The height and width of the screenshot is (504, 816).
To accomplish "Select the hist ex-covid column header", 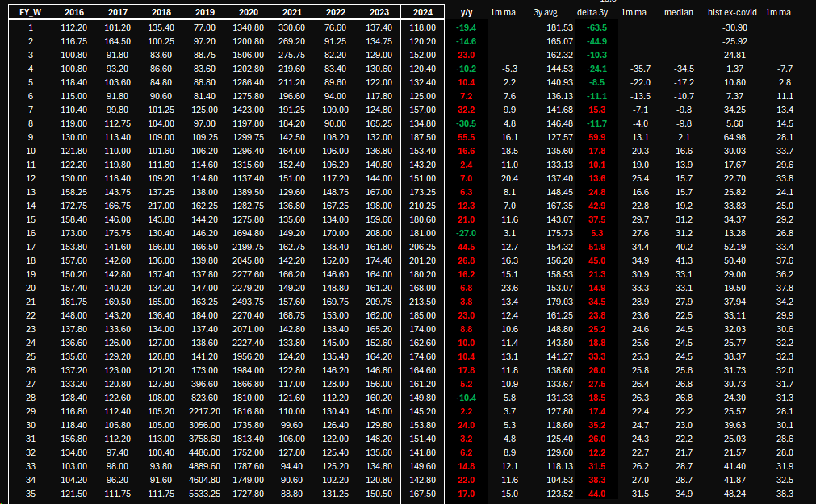I will tap(732, 12).
